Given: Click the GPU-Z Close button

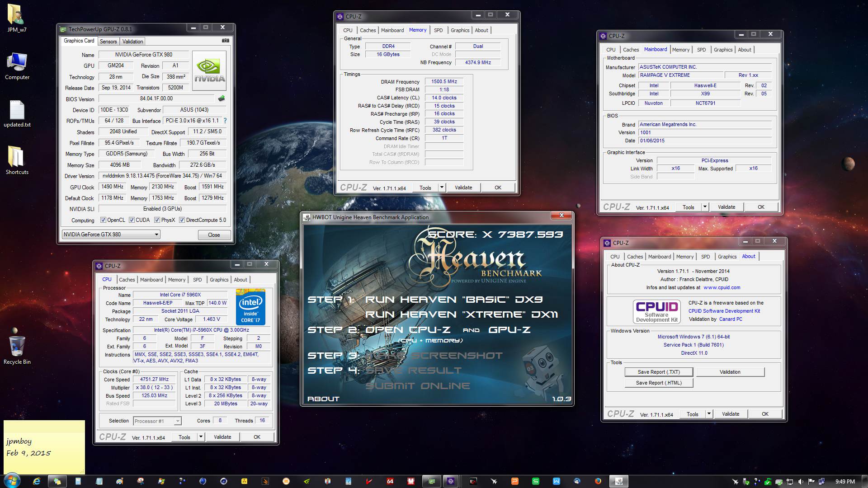Looking at the screenshot, I should (214, 235).
